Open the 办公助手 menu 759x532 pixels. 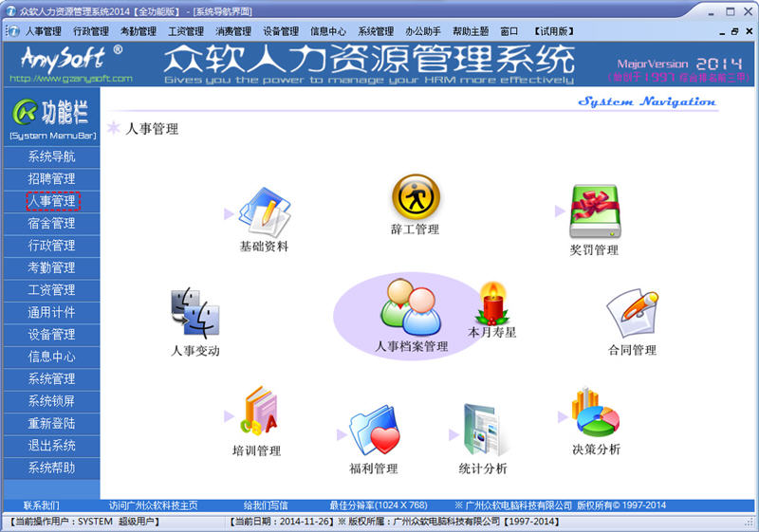(423, 32)
